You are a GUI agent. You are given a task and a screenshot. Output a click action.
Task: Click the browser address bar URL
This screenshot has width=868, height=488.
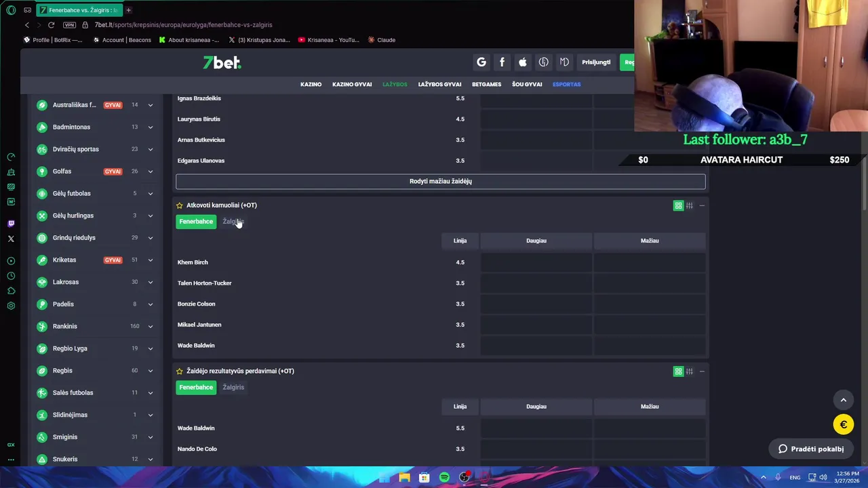click(x=183, y=25)
